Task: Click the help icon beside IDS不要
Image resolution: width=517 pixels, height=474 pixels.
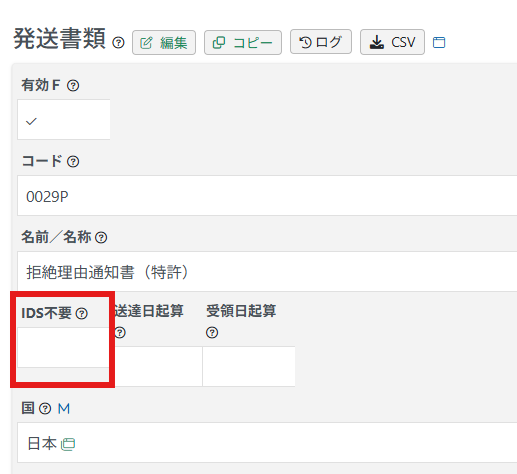Action: (82, 313)
